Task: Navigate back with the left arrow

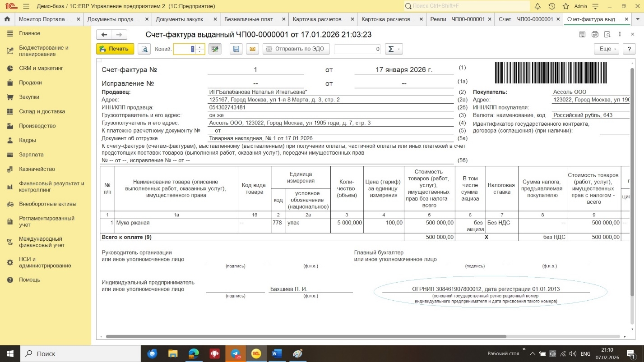Action: 104,35
